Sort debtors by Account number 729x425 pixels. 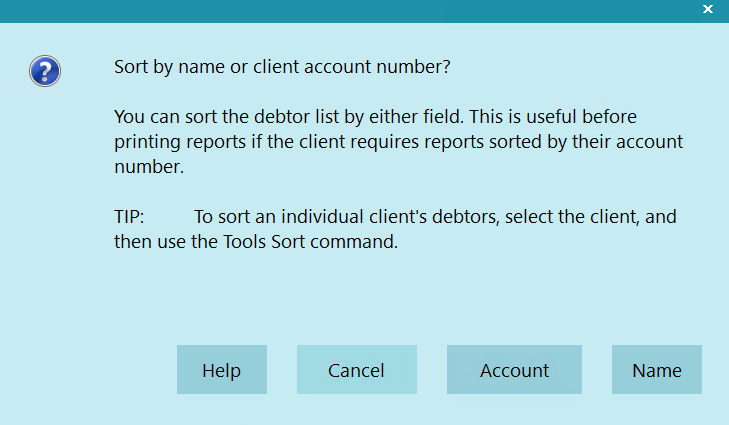(514, 370)
